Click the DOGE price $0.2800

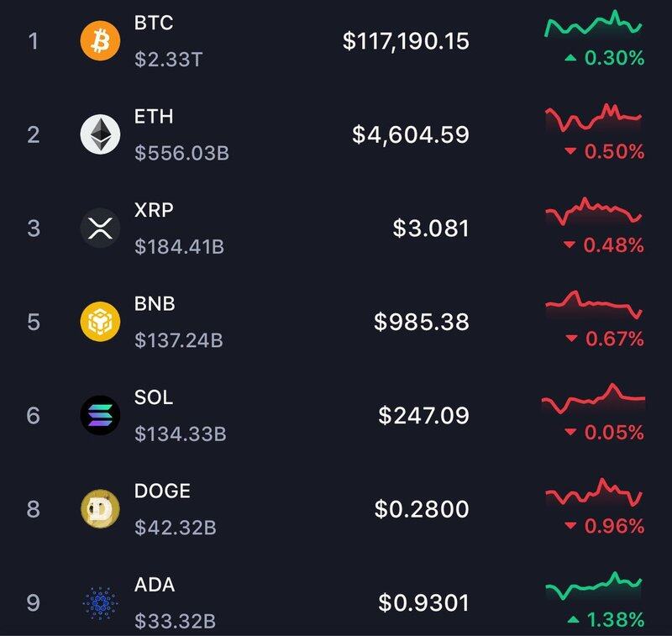click(422, 509)
